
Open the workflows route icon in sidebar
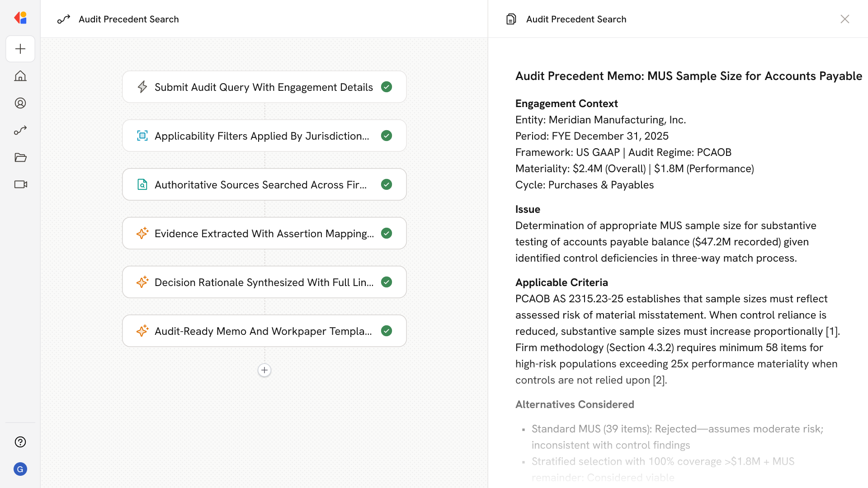pyautogui.click(x=20, y=130)
